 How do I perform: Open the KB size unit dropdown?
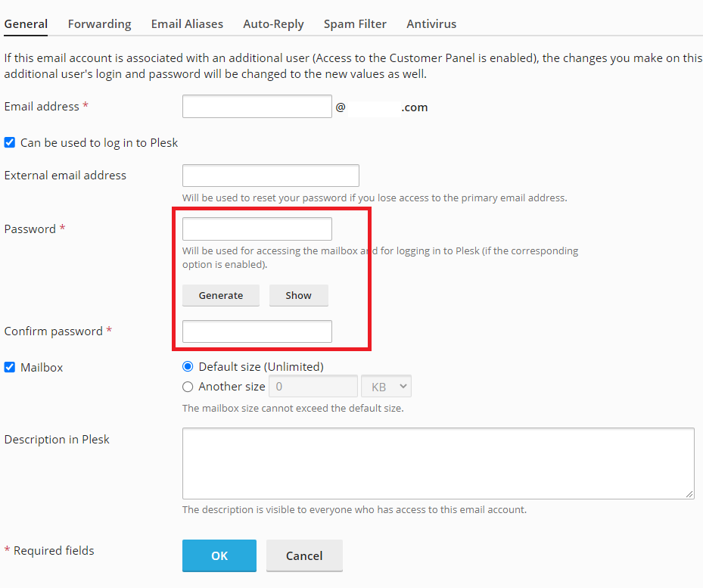[386, 386]
